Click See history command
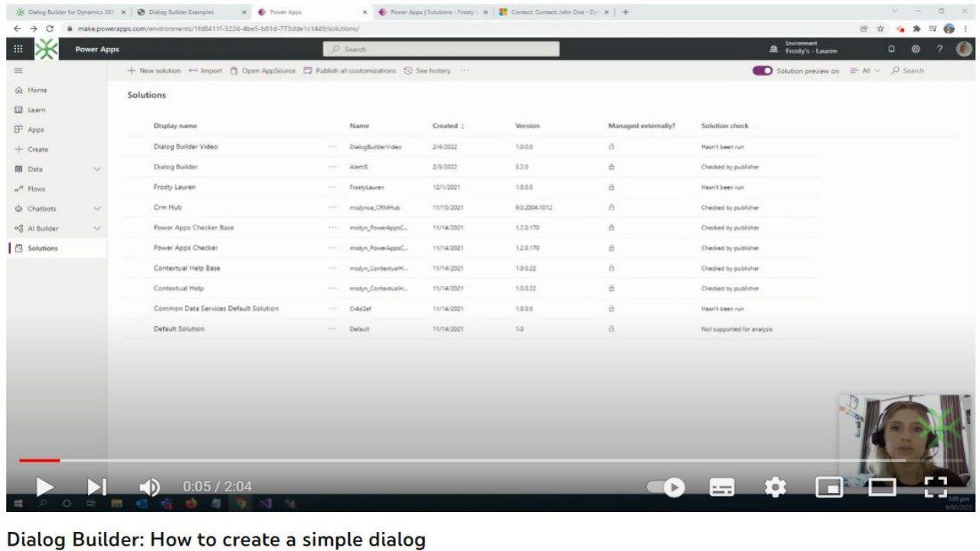The height and width of the screenshot is (551, 980). click(427, 70)
